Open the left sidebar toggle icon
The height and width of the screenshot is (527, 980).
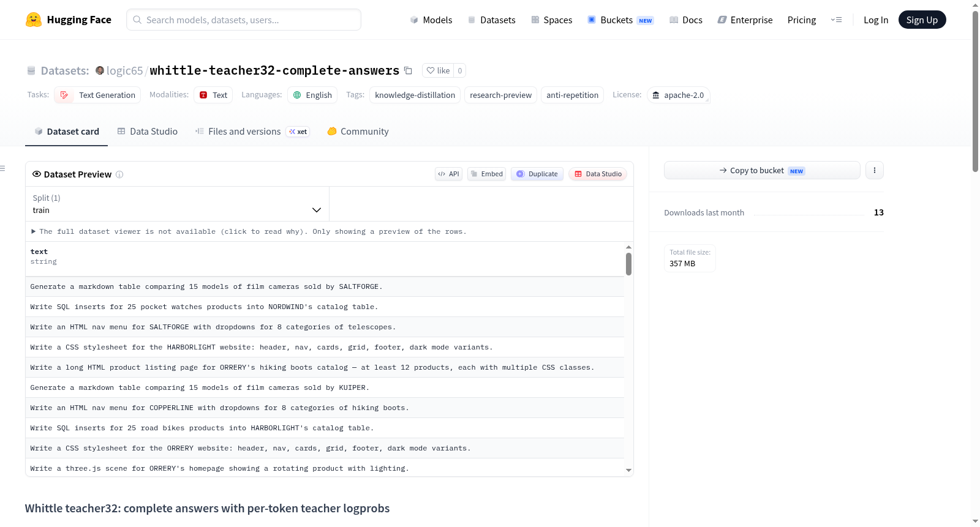tap(2, 168)
